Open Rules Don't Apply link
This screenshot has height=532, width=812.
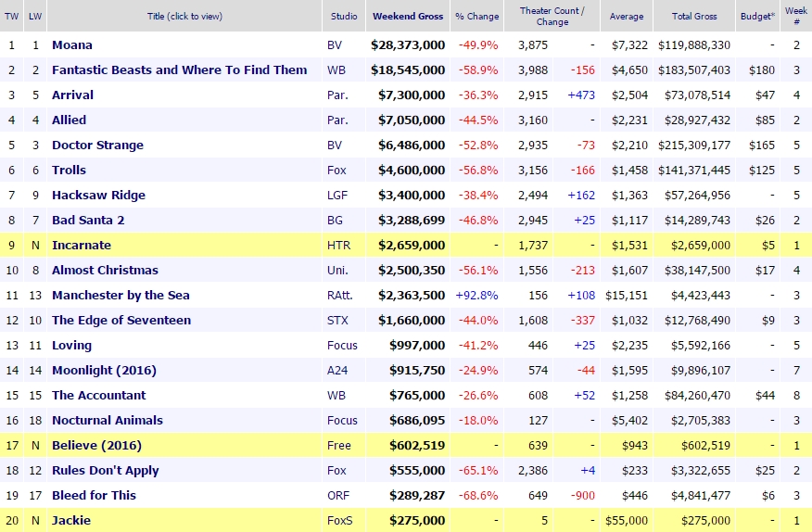(x=105, y=470)
